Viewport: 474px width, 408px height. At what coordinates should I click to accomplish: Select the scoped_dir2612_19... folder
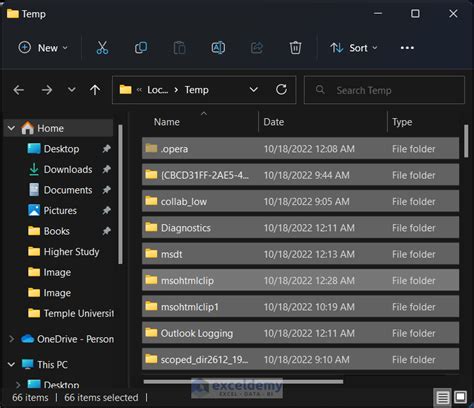300,359
